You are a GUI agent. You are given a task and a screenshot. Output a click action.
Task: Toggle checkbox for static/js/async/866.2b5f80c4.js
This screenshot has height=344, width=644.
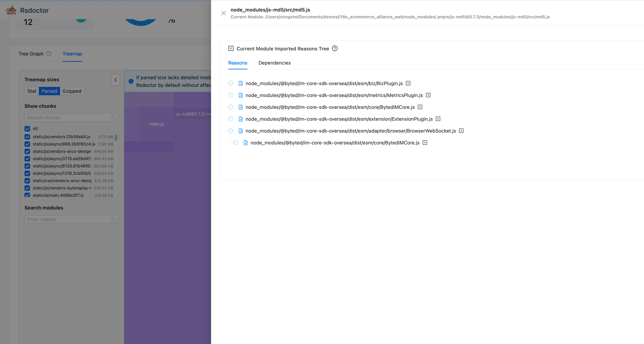[x=27, y=144]
